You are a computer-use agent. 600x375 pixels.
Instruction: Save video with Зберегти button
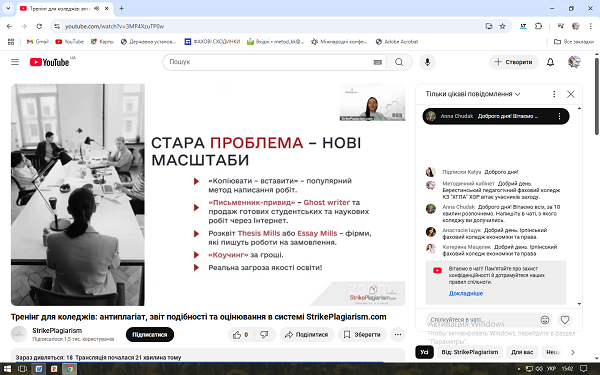362,335
